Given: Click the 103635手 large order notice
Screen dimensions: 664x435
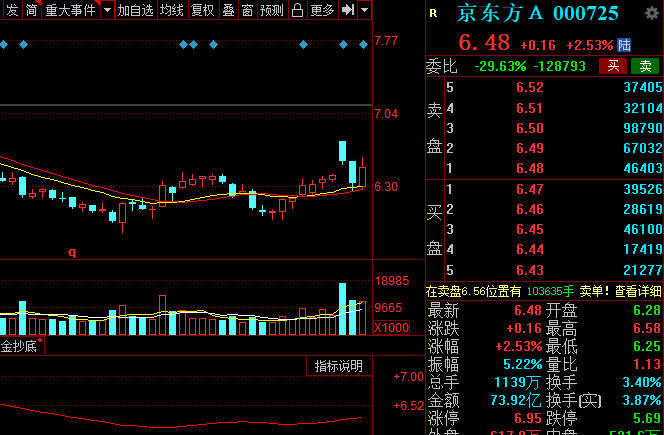Looking at the screenshot, I should click(550, 291).
